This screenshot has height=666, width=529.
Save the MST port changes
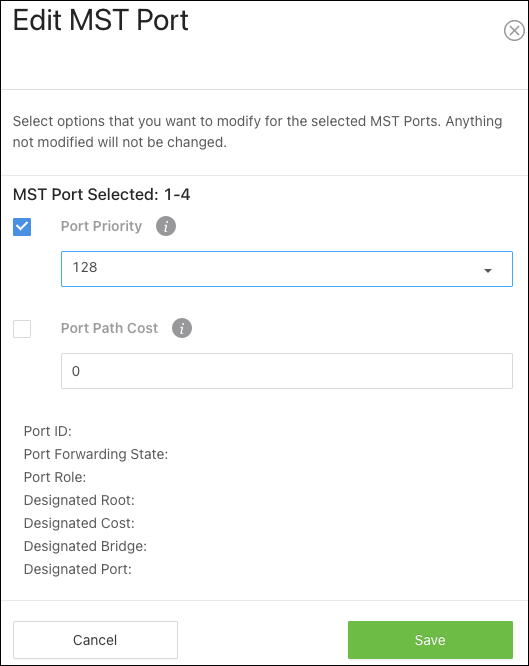coord(430,640)
